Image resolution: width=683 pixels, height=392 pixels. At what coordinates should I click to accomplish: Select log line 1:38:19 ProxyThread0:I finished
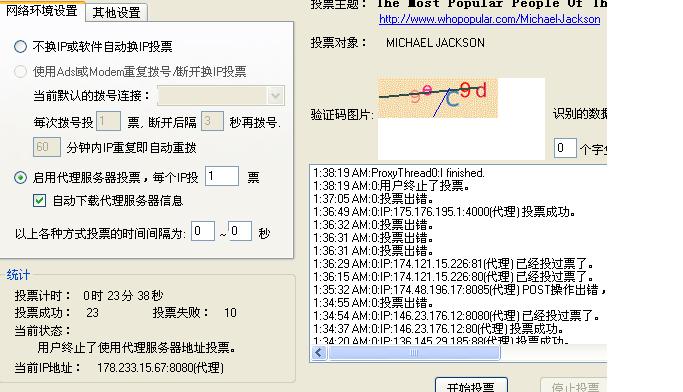click(x=399, y=173)
